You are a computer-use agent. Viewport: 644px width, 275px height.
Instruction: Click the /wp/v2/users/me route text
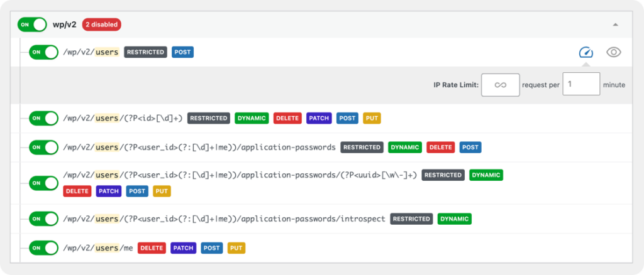click(x=98, y=248)
